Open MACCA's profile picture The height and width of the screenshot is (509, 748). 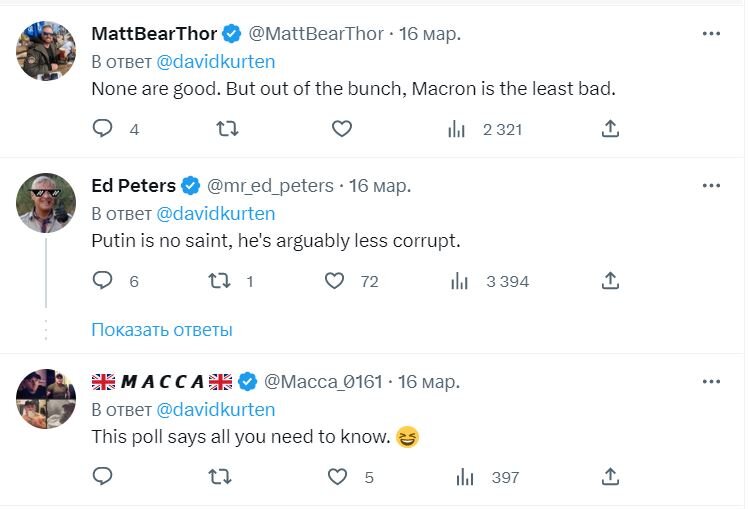pos(46,399)
